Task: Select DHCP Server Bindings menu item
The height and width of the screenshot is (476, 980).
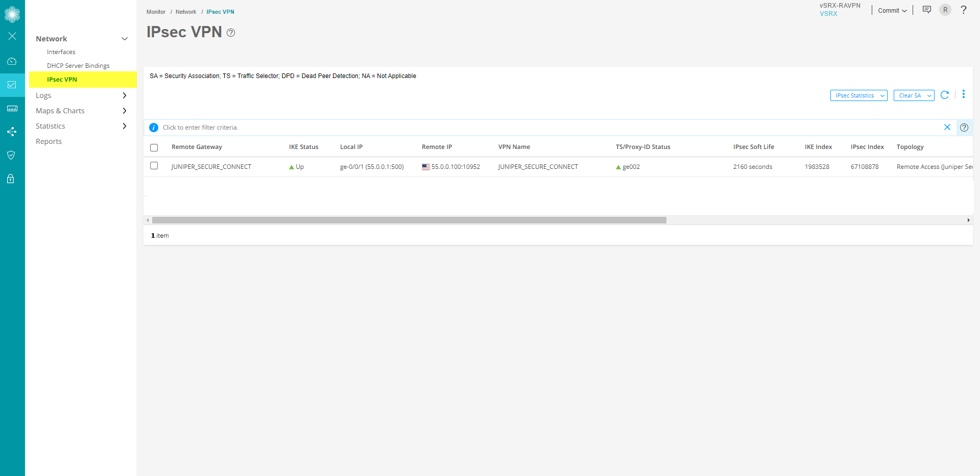Action: point(78,66)
